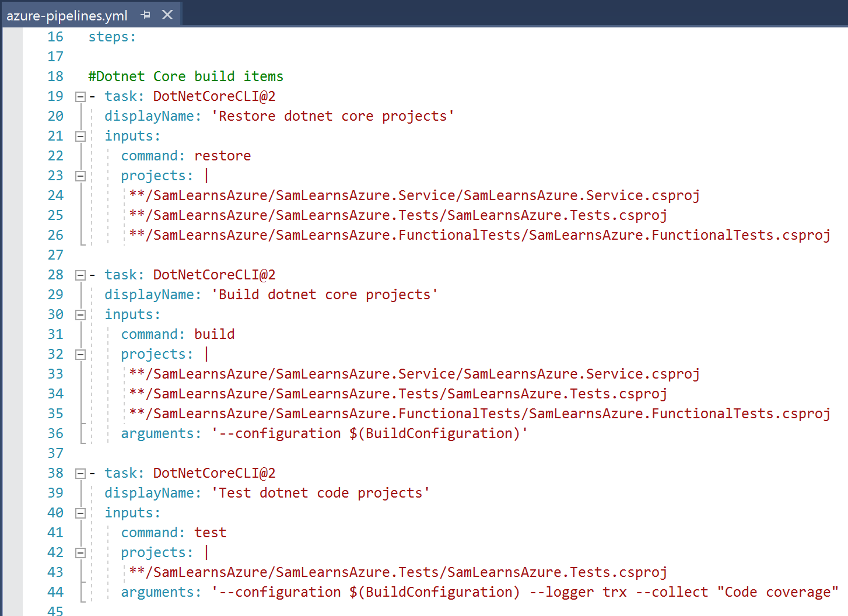Click the '#Dotnet Core build items' comment
Image resolution: width=848 pixels, height=616 pixels.
(185, 77)
